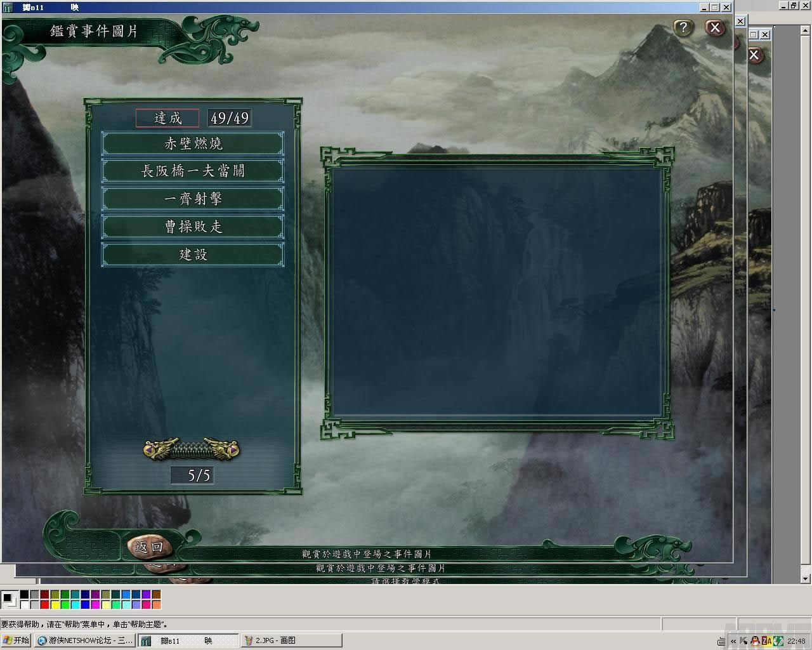
Task: Open the 一齊射擊 event picture
Action: point(193,199)
